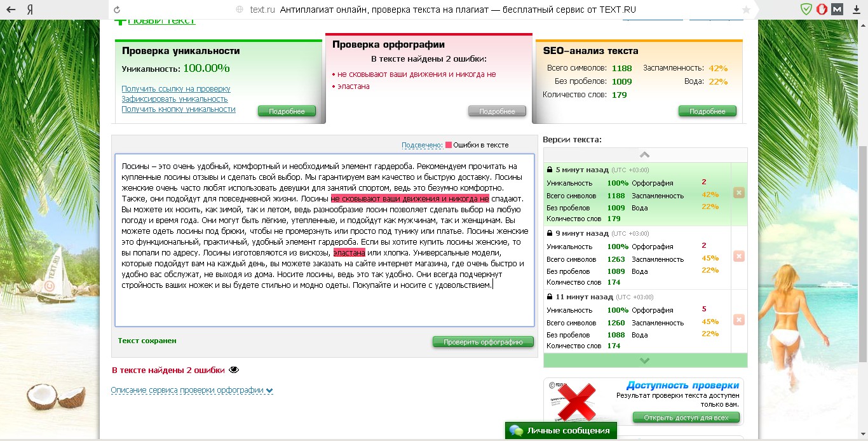The image size is (868, 441).
Task: Click lock icon of 5 минут назад version
Action: coord(550,170)
